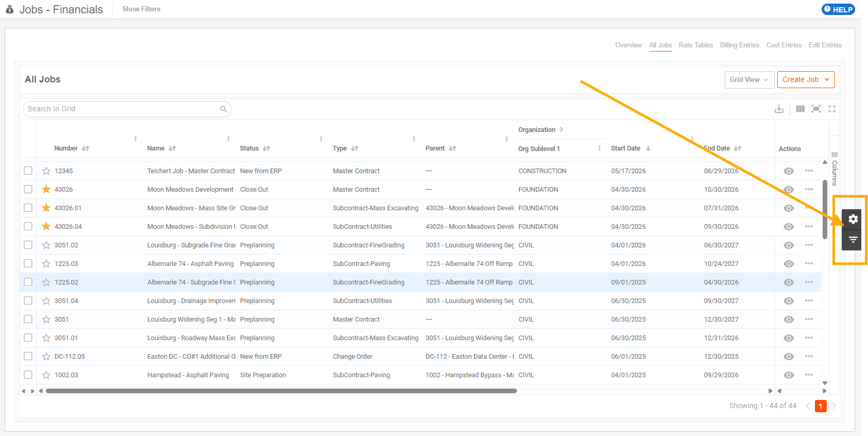
Task: View job 3051.01 with eye icon
Action: click(789, 338)
